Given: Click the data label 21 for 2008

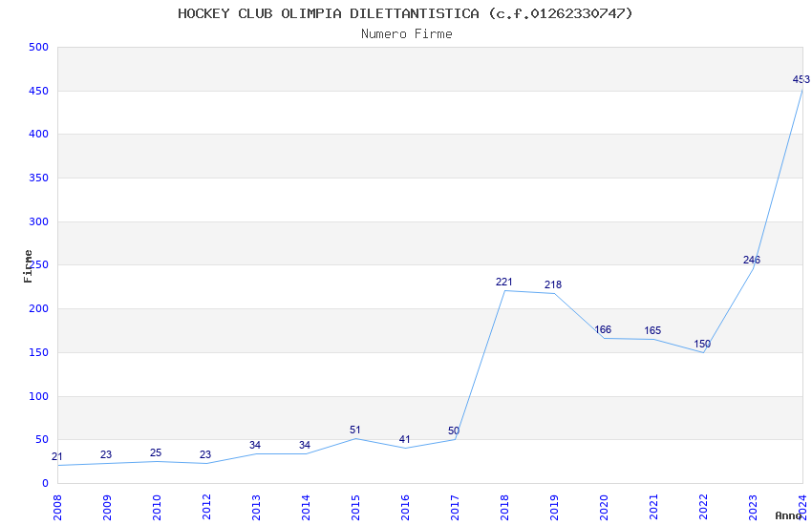Looking at the screenshot, I should 57,456.
